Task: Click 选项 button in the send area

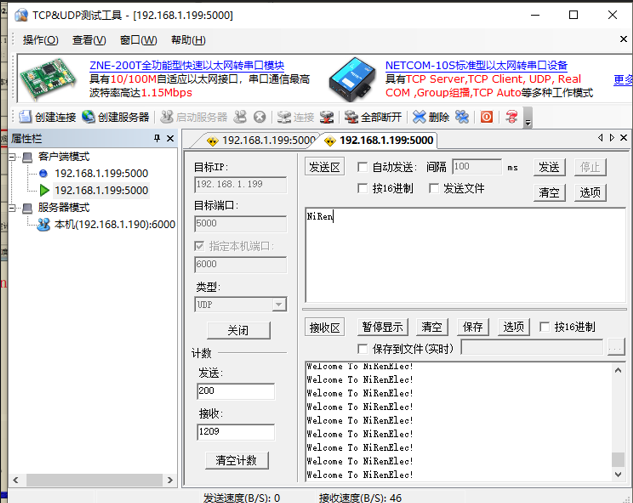Action: point(590,192)
